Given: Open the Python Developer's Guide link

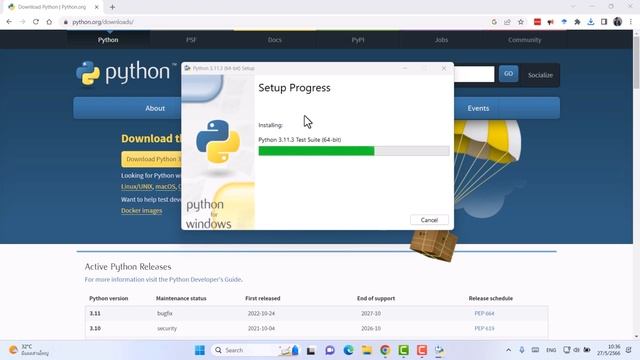Looking at the screenshot, I should point(205,280).
